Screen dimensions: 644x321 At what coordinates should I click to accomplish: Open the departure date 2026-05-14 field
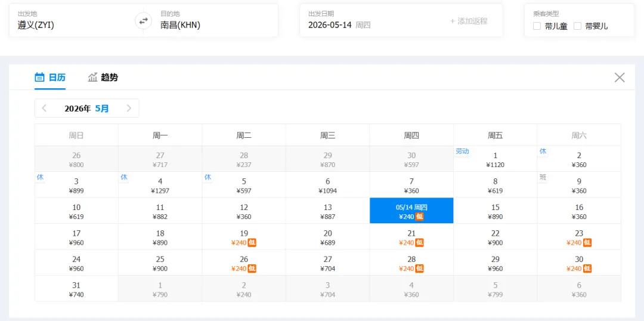pos(339,25)
